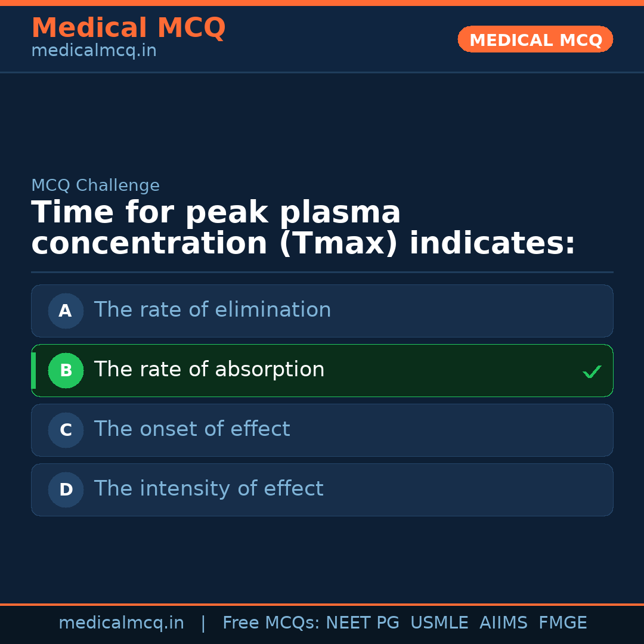Image resolution: width=644 pixels, height=644 pixels.
Task: Select the green option B circle
Action: (x=66, y=370)
